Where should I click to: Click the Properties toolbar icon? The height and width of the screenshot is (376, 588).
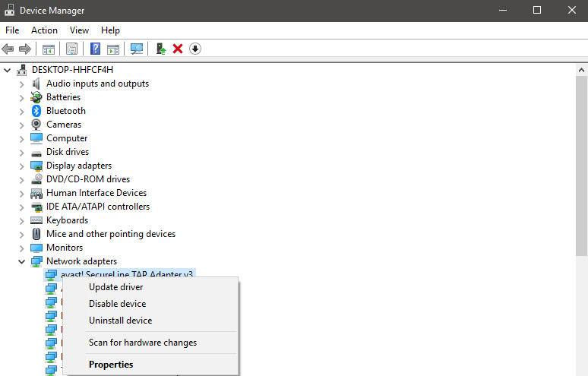pos(71,49)
